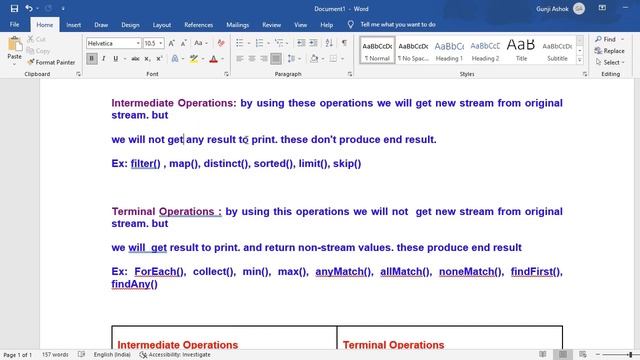Click the Tell me what you want to do box
Image resolution: width=640 pixels, height=360 pixels.
tap(398, 24)
